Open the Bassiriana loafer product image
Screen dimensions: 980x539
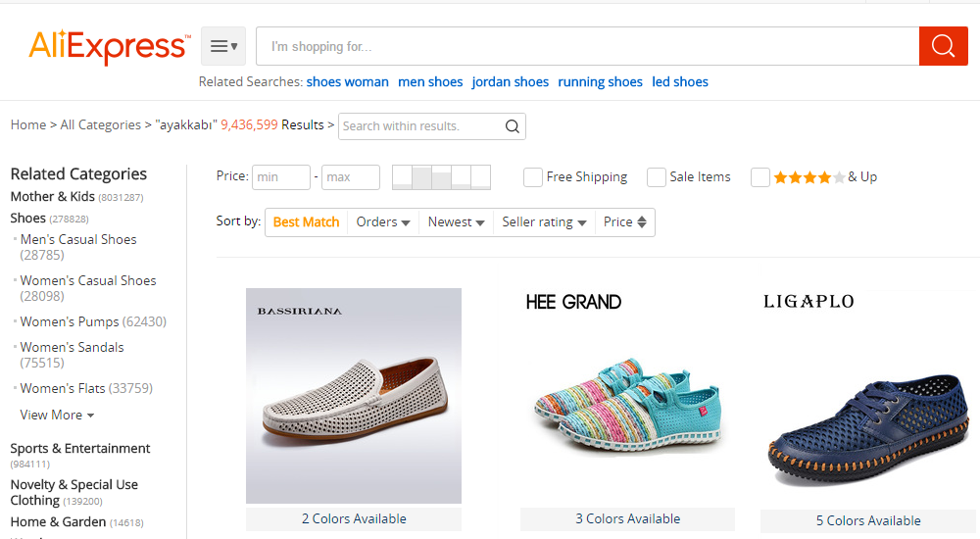point(354,396)
